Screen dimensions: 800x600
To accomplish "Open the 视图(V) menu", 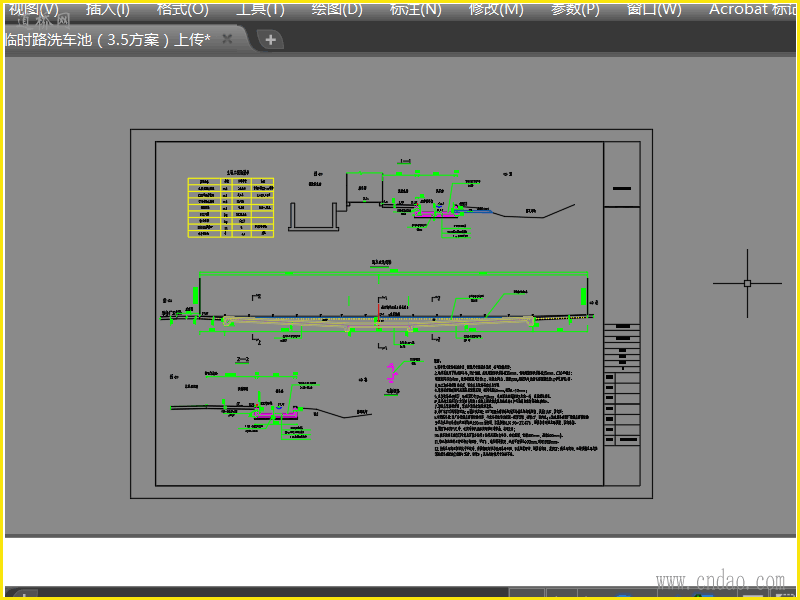I will [x=34, y=9].
